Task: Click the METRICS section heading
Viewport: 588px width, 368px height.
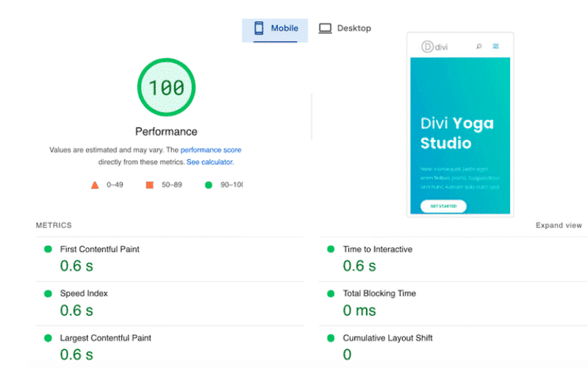Action: point(54,225)
